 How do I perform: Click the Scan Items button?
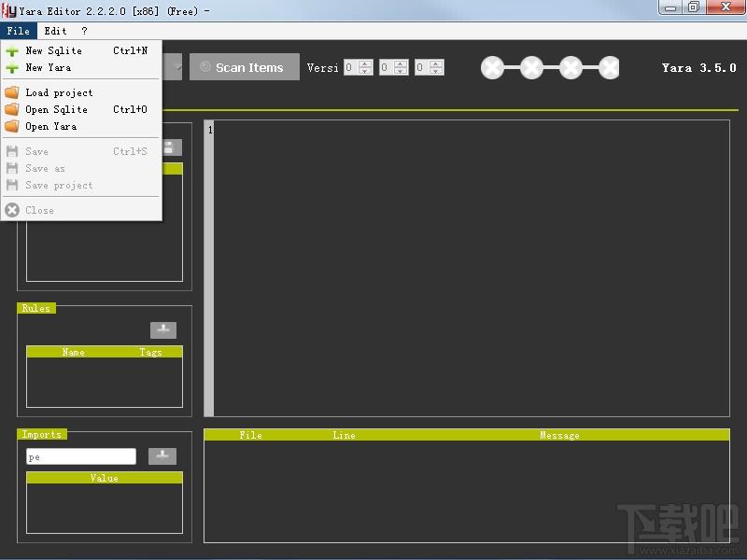[245, 67]
